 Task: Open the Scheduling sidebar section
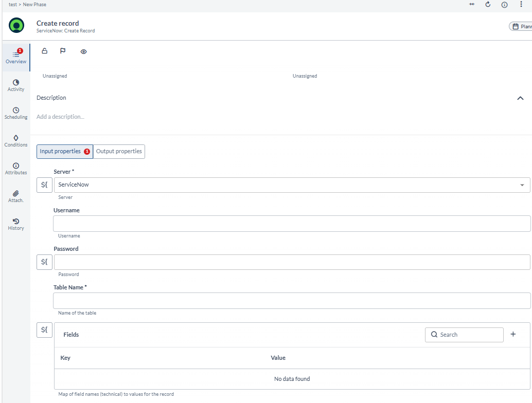(x=15, y=113)
